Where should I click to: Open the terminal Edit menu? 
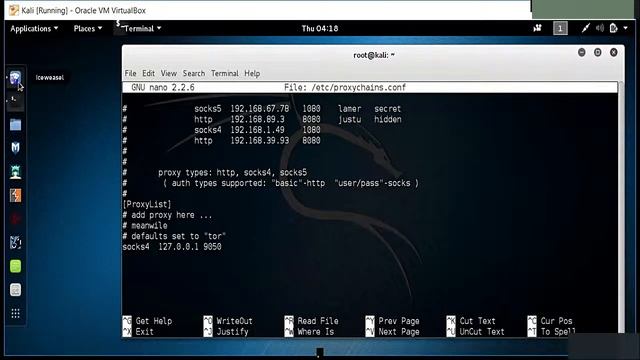point(149,73)
